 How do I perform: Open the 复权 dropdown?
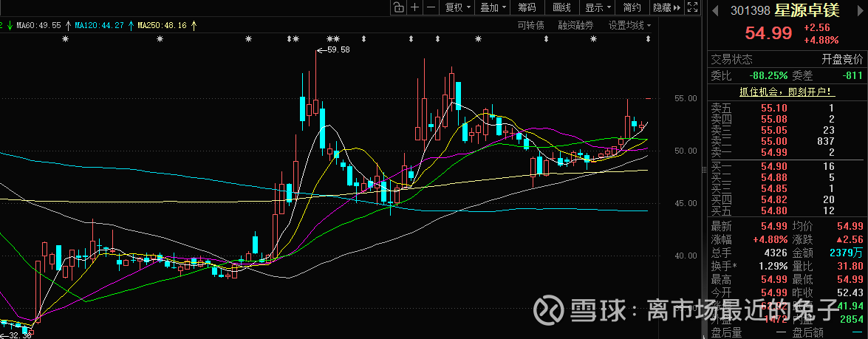(458, 7)
